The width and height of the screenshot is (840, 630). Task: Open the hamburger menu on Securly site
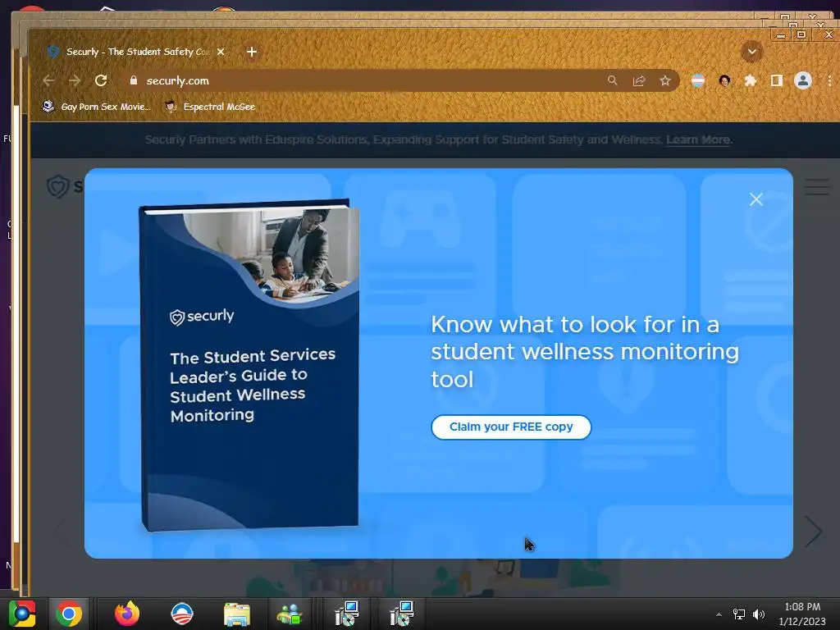point(817,187)
